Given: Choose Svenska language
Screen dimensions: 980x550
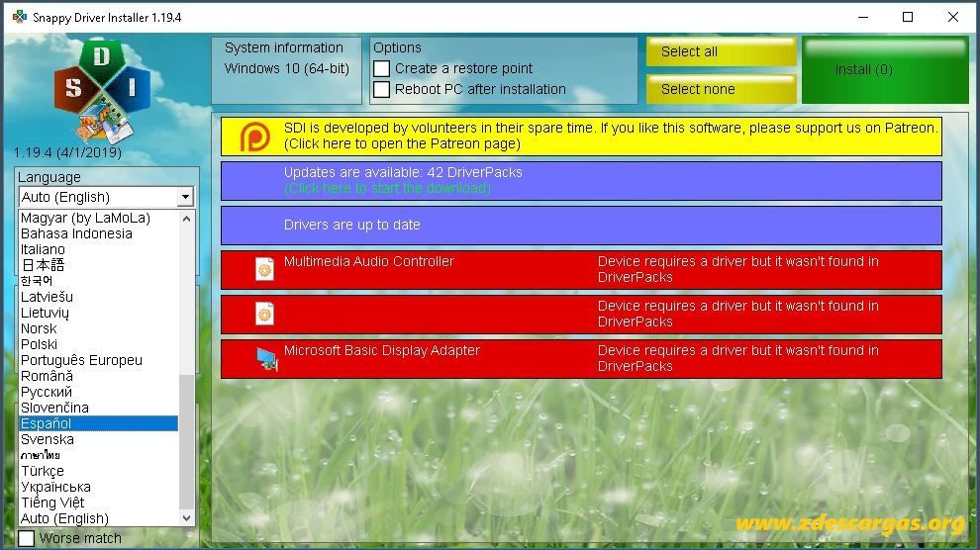Looking at the screenshot, I should pos(99,439).
